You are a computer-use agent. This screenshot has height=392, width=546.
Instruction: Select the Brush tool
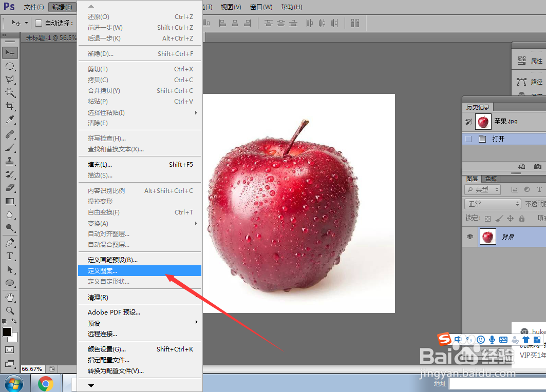tap(10, 148)
